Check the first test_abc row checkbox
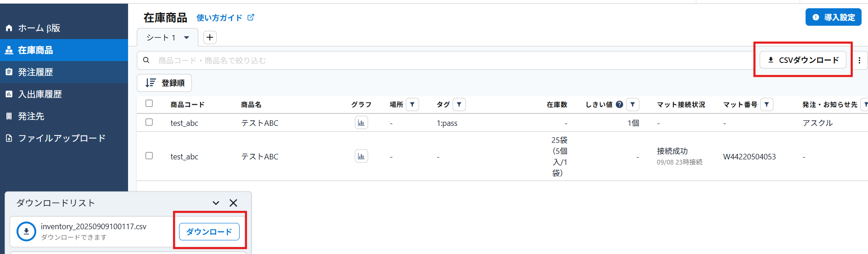868x254 pixels. click(149, 122)
